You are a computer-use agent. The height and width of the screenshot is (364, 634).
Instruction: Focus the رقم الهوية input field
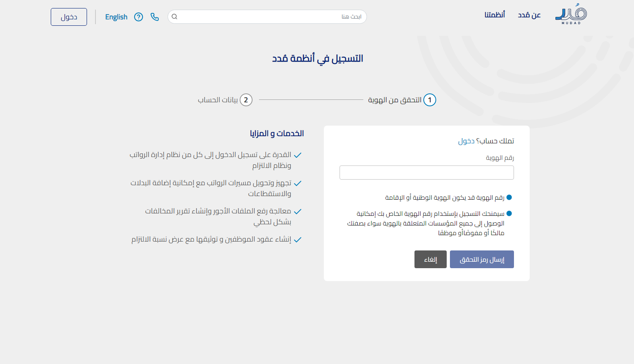tap(427, 173)
